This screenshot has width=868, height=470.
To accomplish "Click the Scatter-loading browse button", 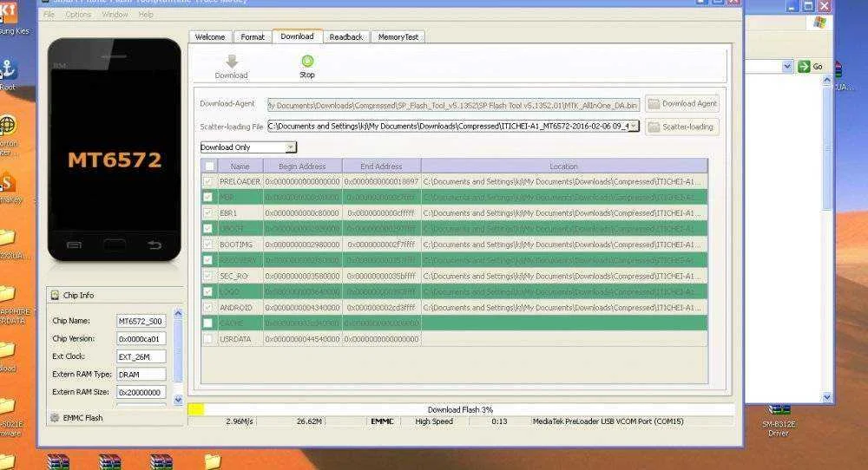I will click(682, 127).
